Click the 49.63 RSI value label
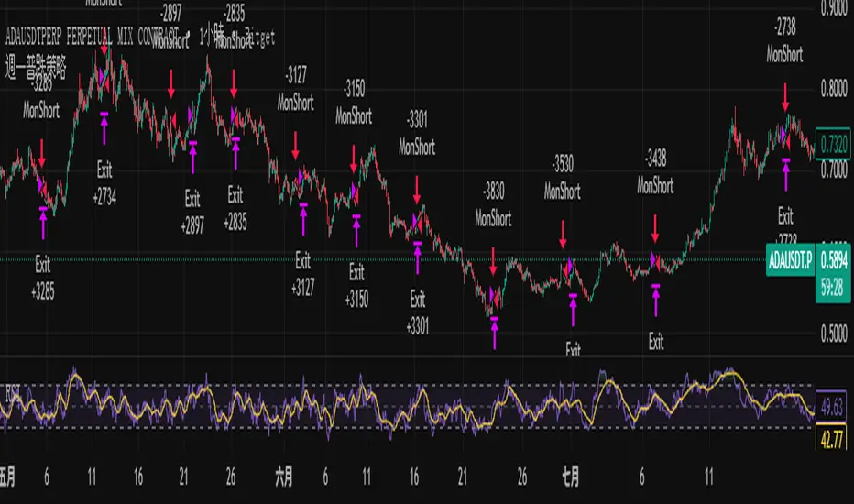This screenshot has height=504, width=854. (x=831, y=407)
